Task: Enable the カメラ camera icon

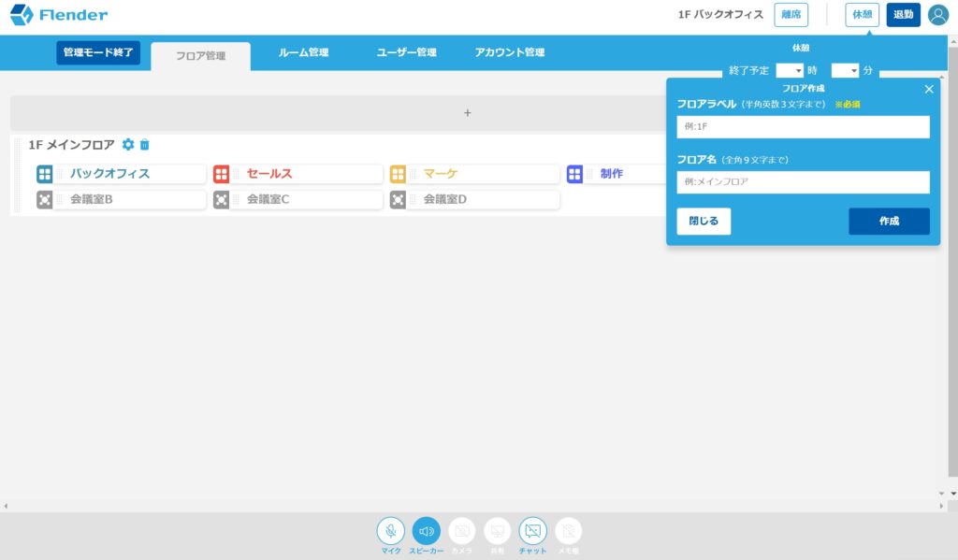Action: click(x=461, y=533)
